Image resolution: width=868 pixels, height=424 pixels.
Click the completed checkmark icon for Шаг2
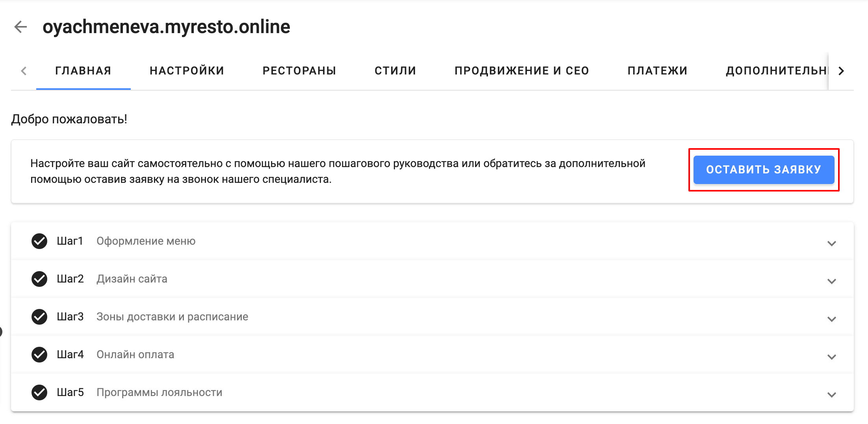click(x=39, y=279)
